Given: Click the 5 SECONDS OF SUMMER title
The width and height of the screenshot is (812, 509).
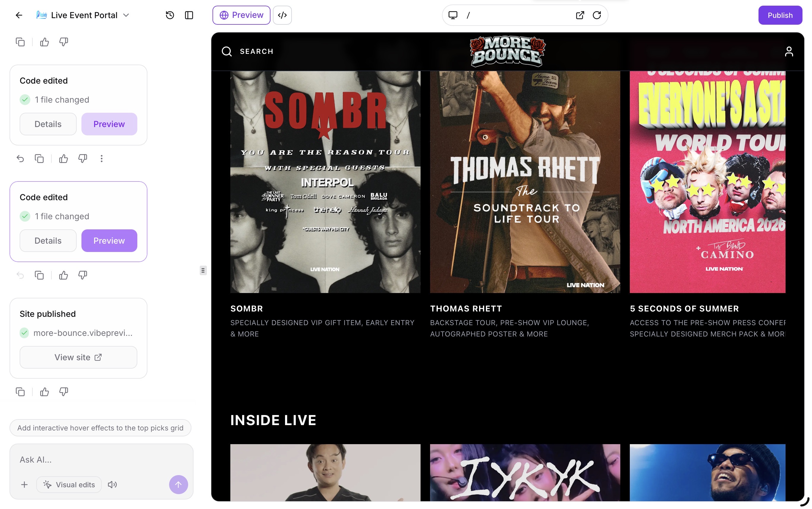Looking at the screenshot, I should click(684, 308).
